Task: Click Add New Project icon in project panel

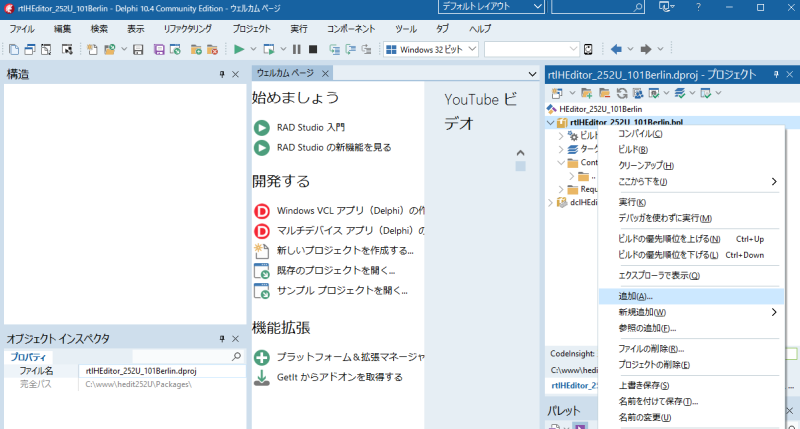Action: (x=587, y=93)
